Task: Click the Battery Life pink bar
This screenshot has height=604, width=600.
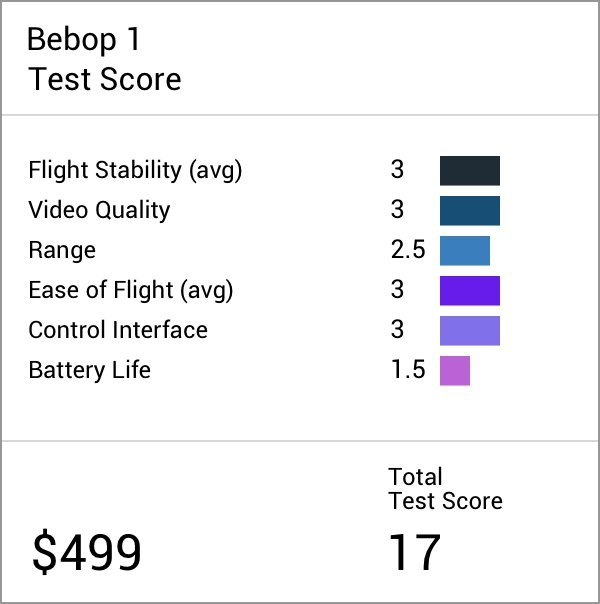Action: [x=455, y=371]
